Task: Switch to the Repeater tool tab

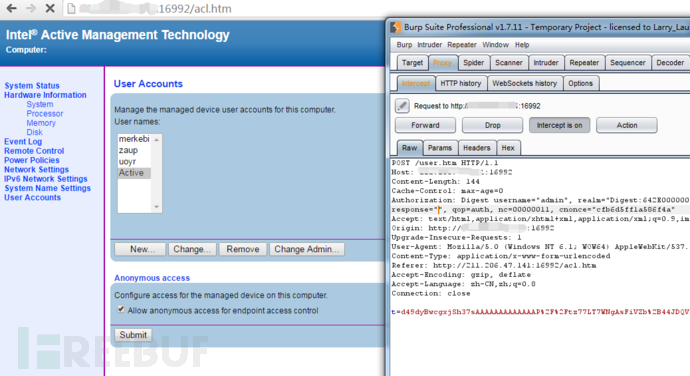Action: pyautogui.click(x=584, y=63)
